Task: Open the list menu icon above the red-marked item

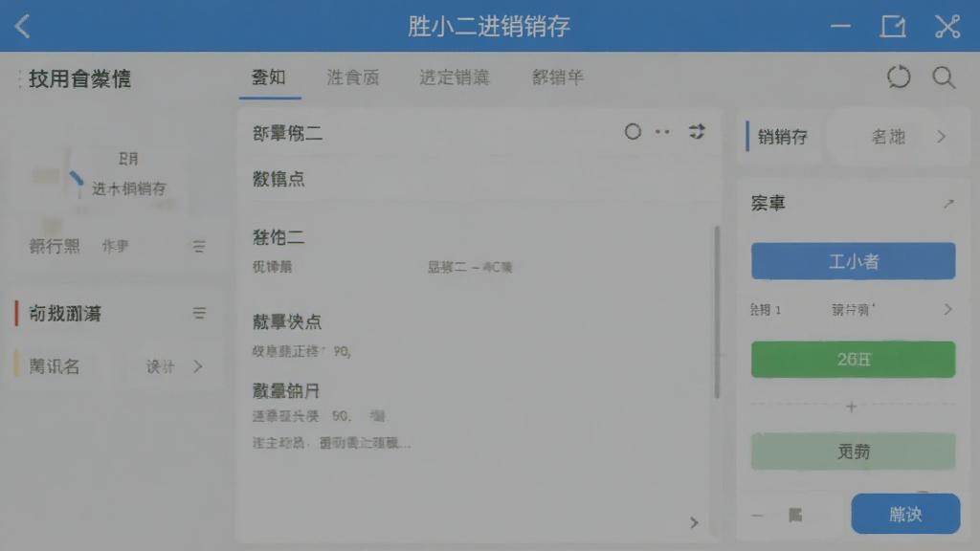Action: tap(199, 246)
